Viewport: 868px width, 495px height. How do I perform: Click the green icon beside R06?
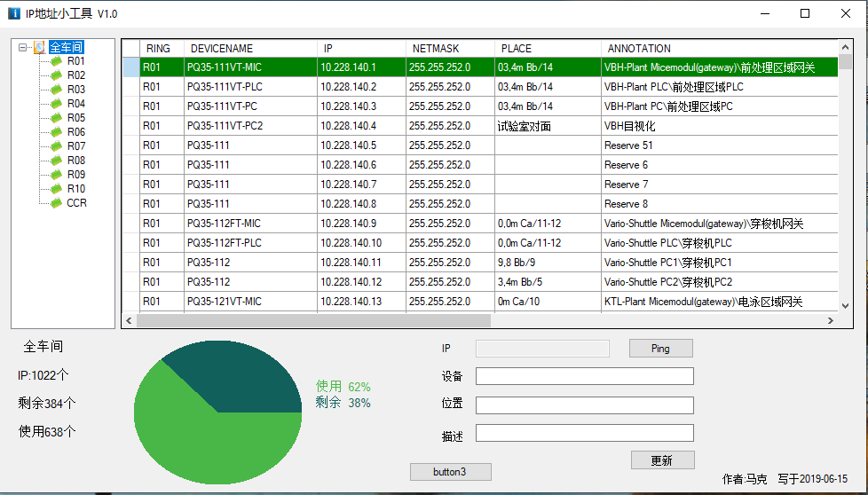(x=57, y=132)
